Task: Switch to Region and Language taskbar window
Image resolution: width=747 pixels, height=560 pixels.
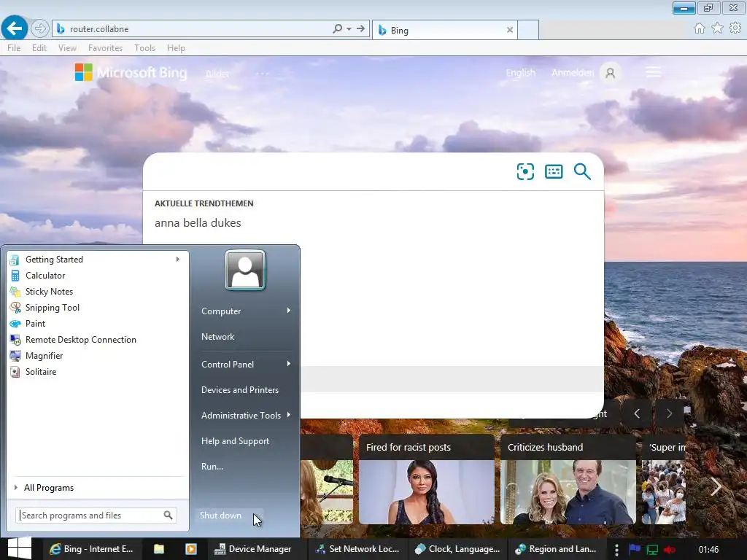Action: click(555, 549)
